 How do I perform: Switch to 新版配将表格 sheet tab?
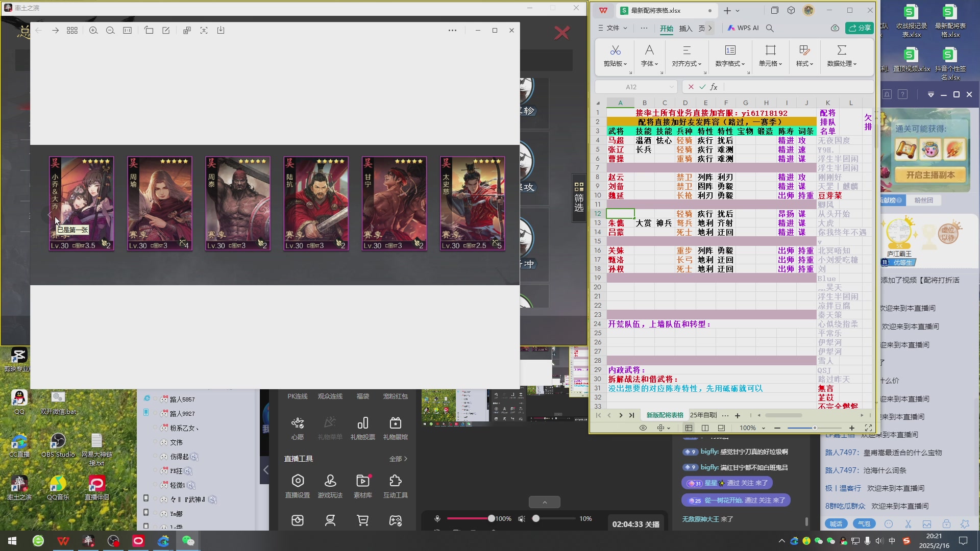tap(665, 415)
